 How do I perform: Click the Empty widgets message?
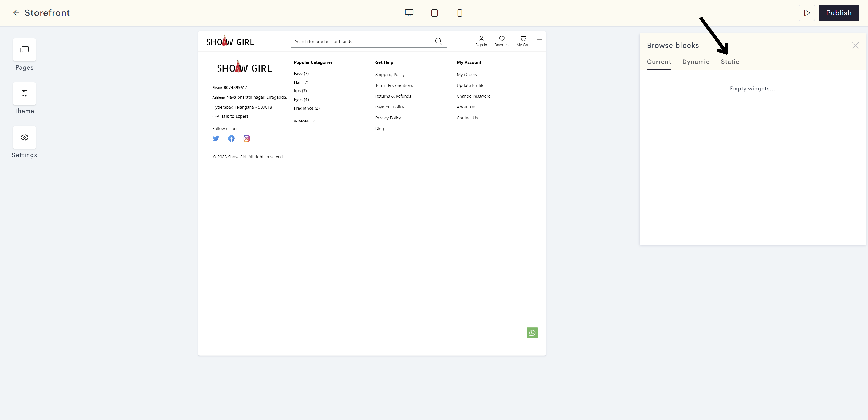pyautogui.click(x=752, y=89)
